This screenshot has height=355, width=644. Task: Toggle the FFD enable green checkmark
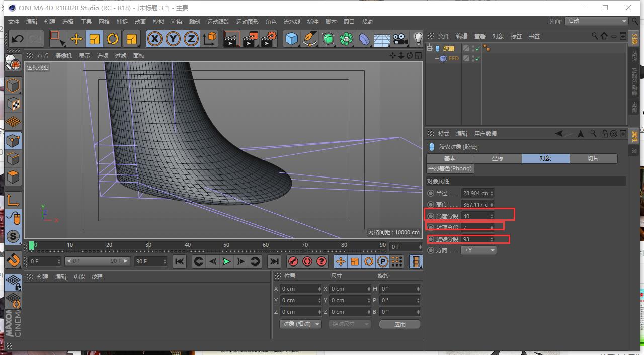click(477, 58)
